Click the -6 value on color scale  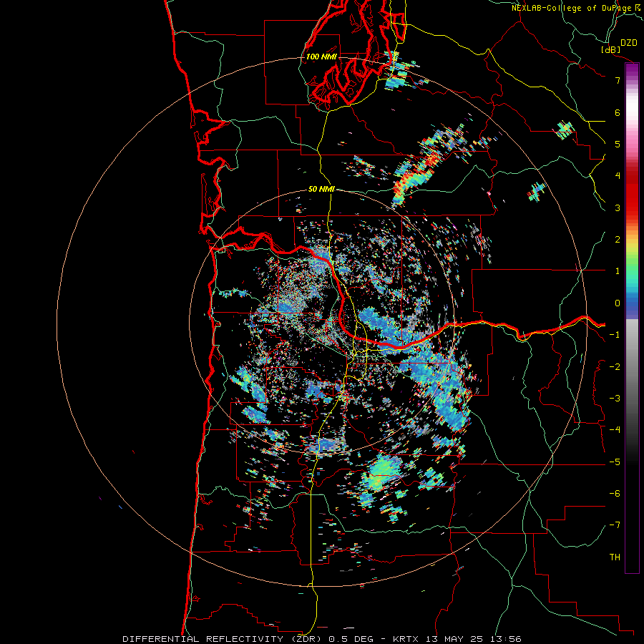click(615, 494)
